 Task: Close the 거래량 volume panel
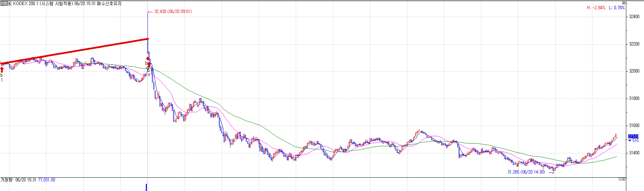tap(624, 179)
